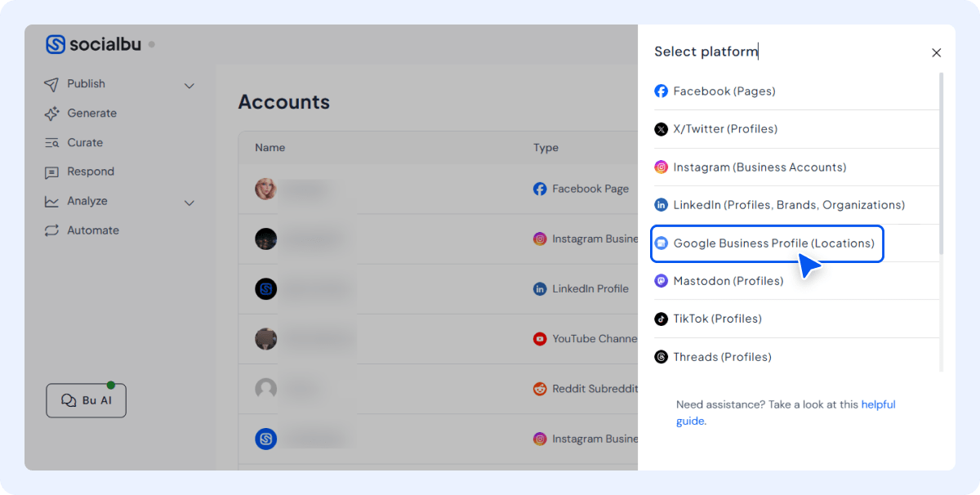The image size is (980, 495).
Task: Select the Instagram Business Accounts icon
Action: (x=661, y=167)
